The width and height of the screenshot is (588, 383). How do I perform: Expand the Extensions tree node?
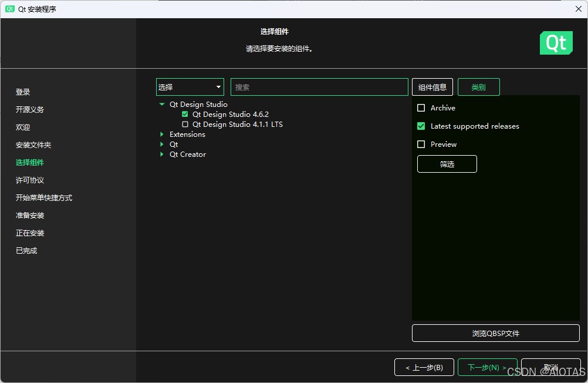[x=161, y=135]
